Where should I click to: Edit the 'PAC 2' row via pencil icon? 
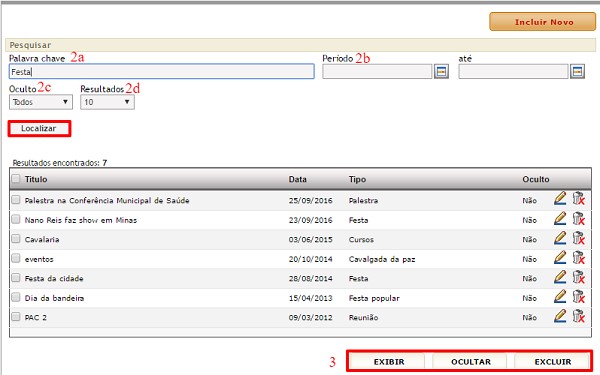[x=560, y=316]
